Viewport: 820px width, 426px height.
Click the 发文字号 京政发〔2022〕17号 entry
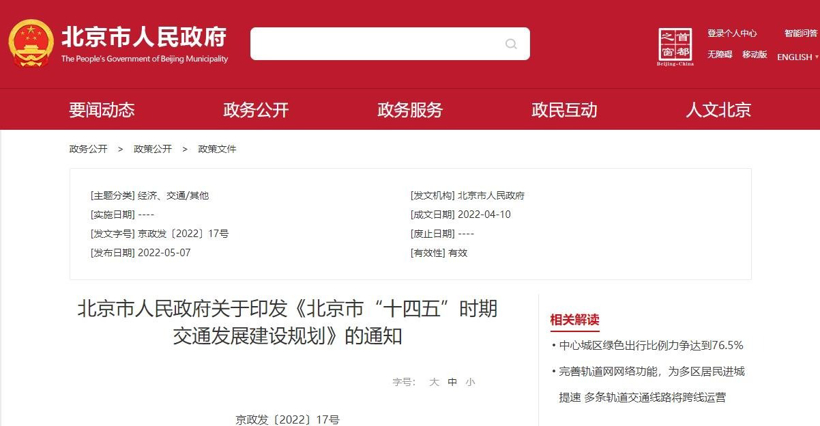coord(160,234)
